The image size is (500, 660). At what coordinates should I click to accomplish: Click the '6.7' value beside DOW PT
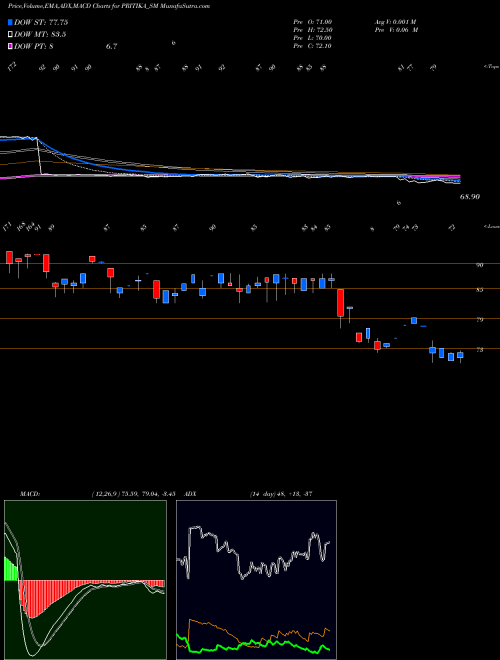click(x=112, y=46)
